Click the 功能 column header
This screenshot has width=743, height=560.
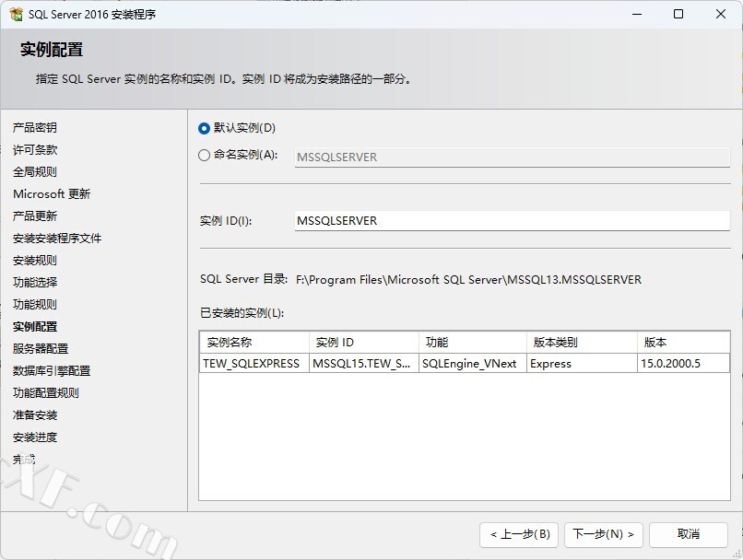click(x=473, y=343)
